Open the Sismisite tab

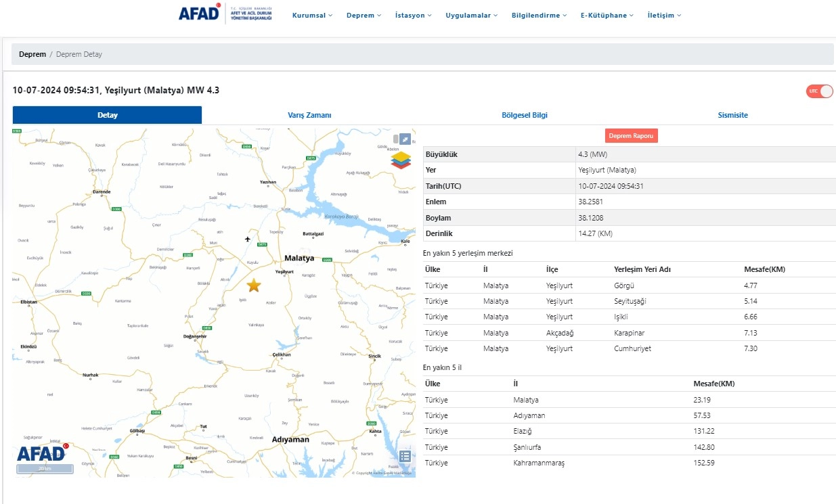pos(732,115)
